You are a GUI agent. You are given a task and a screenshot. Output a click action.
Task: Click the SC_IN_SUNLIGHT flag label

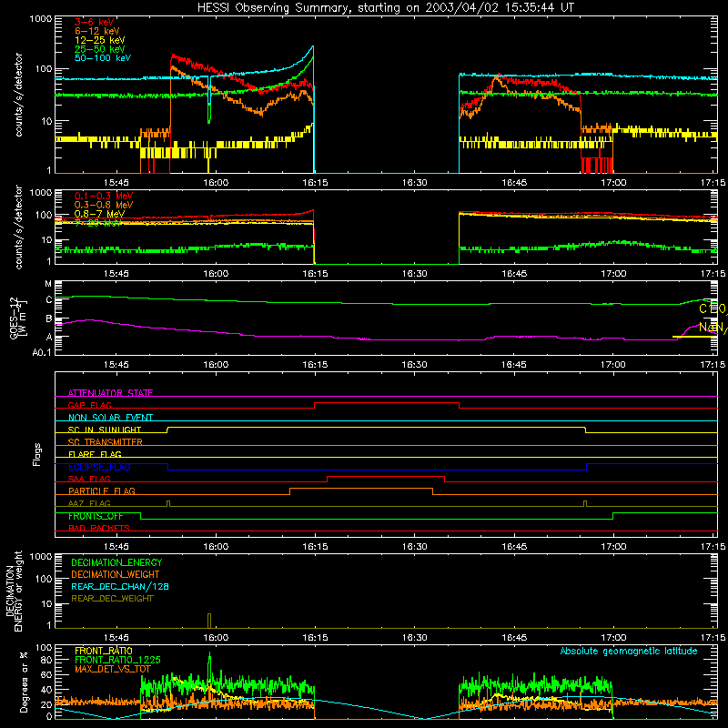[105, 430]
